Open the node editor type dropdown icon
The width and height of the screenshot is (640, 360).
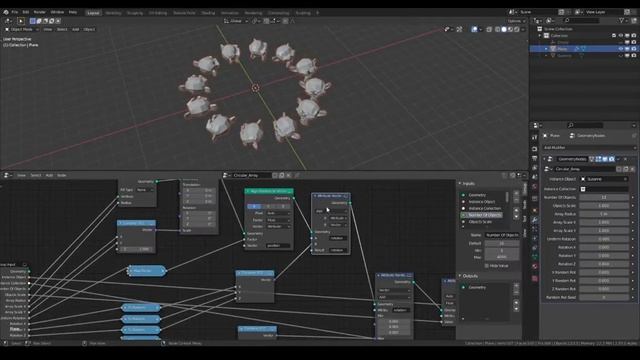pyautogui.click(x=7, y=175)
